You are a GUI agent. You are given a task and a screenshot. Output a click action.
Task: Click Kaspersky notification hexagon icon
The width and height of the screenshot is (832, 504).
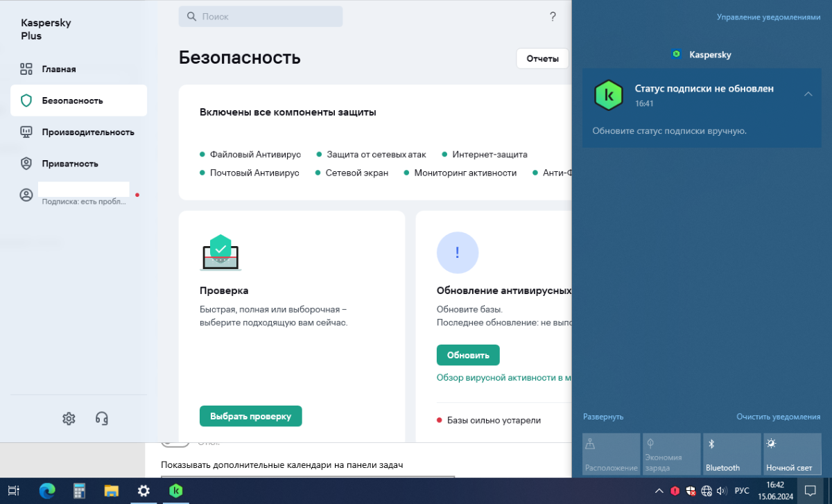609,96
